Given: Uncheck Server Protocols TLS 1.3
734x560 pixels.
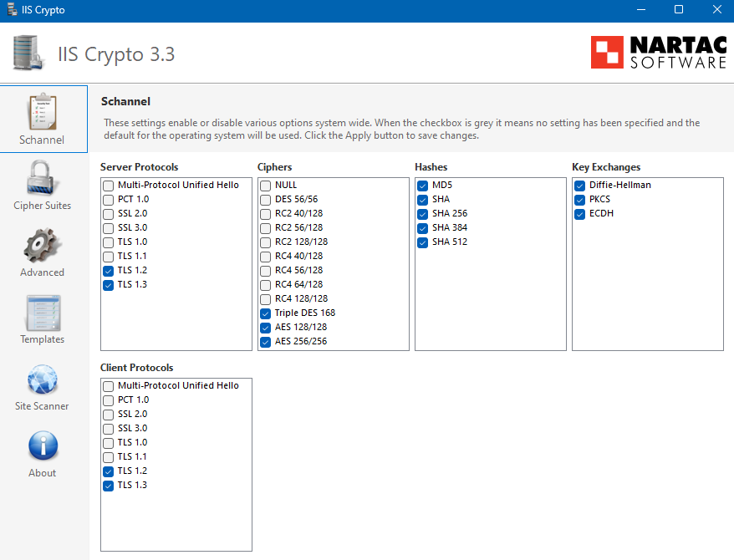Looking at the screenshot, I should pos(109,285).
